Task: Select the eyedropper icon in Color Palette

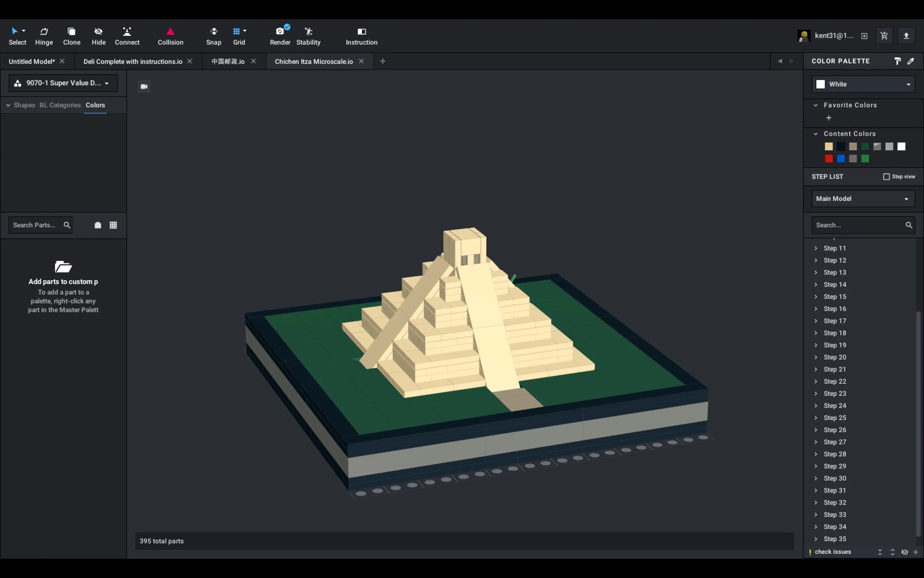Action: coord(911,61)
